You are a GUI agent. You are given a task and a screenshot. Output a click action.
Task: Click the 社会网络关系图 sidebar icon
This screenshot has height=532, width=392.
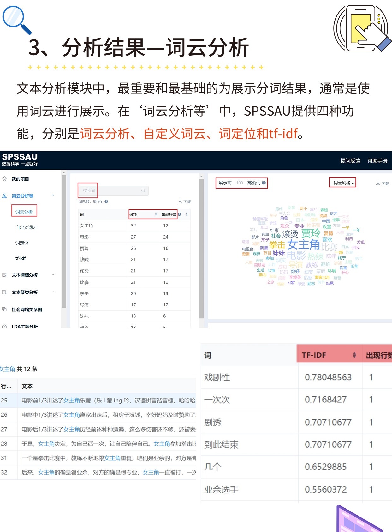coord(4,310)
